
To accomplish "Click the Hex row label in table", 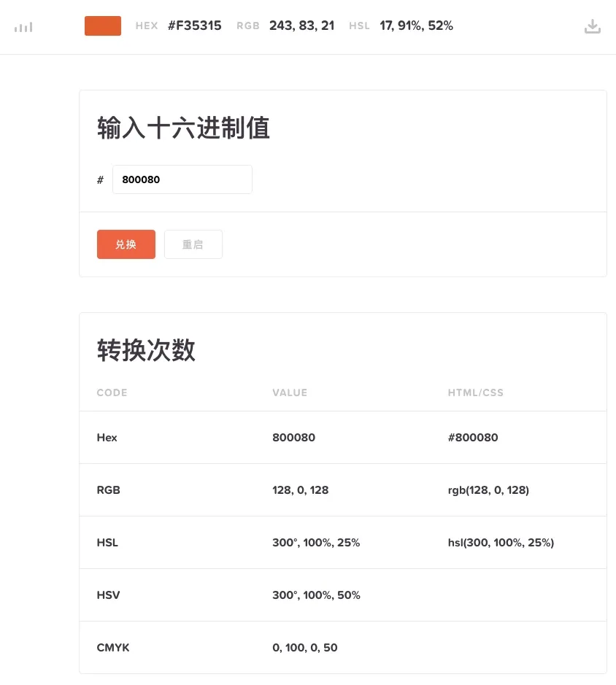I will coord(107,438).
